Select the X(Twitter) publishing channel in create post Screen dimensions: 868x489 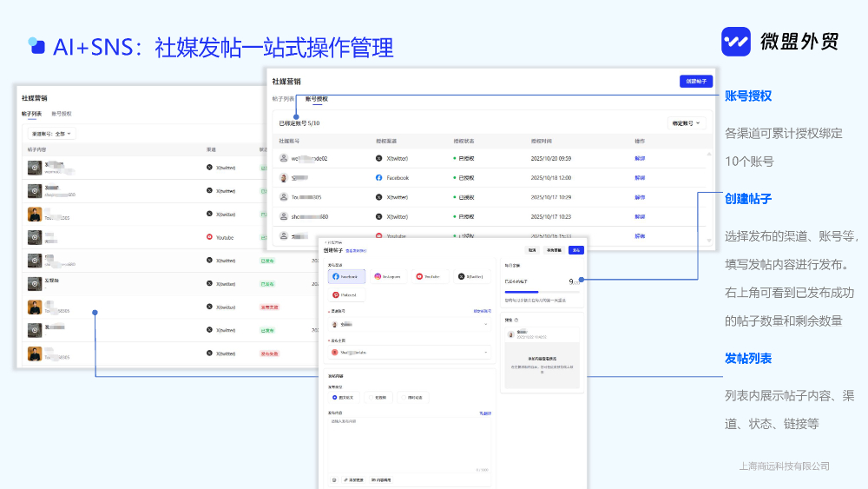point(472,276)
